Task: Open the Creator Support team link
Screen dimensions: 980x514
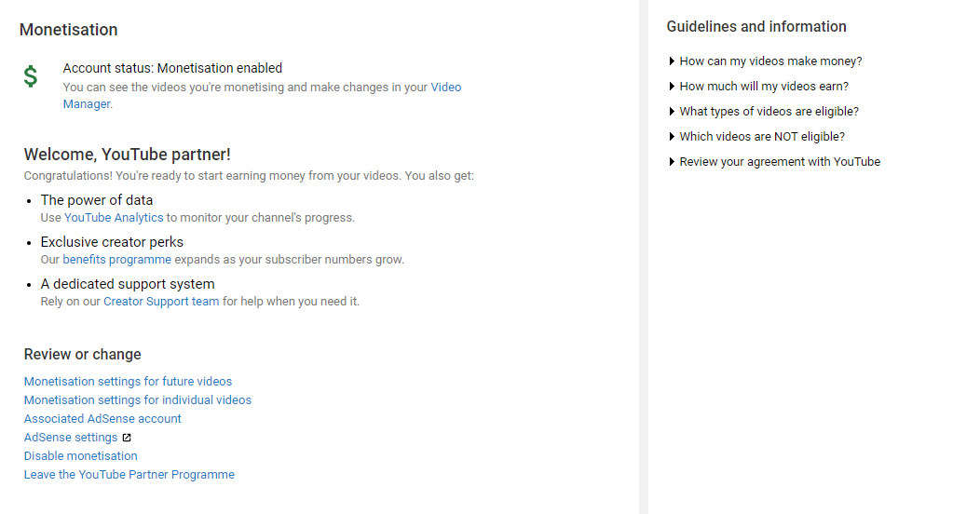Action: pyautogui.click(x=161, y=301)
